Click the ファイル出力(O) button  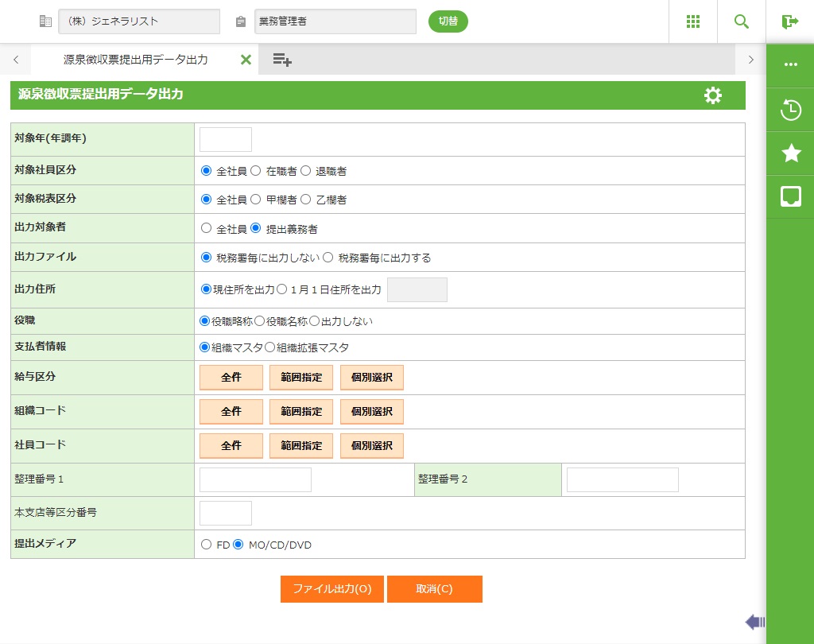click(332, 589)
